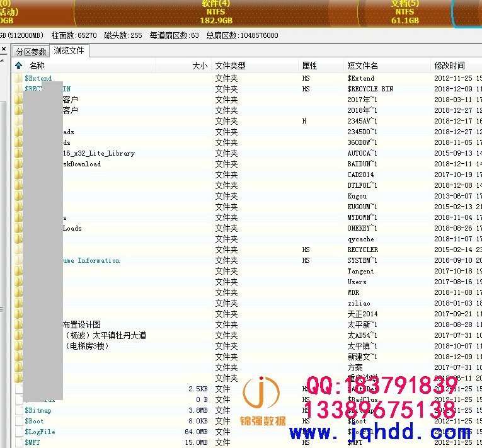482x448 pixels.
Task: Select the $LogFile file name
Action: pyautogui.click(x=40, y=432)
